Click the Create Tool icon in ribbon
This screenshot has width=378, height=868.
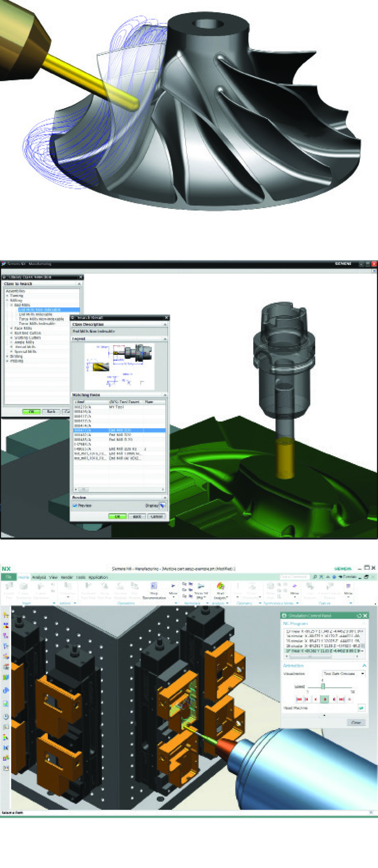[x=9, y=588]
